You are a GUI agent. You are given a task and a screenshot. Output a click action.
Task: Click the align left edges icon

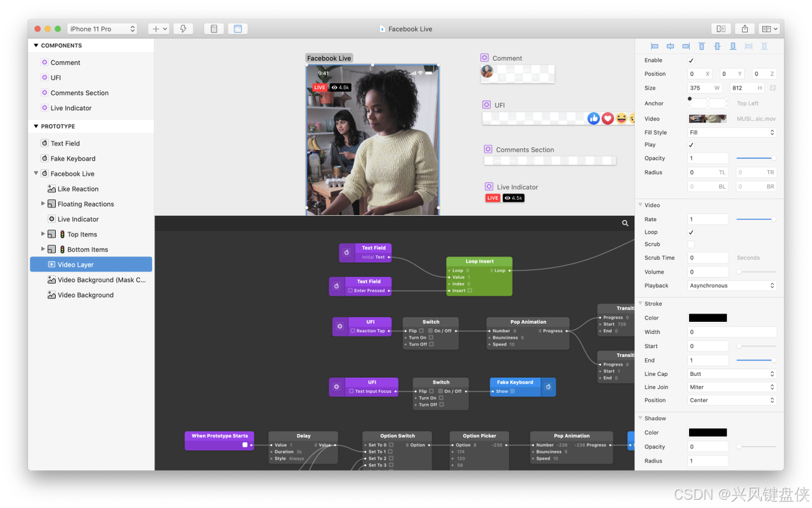click(x=654, y=46)
